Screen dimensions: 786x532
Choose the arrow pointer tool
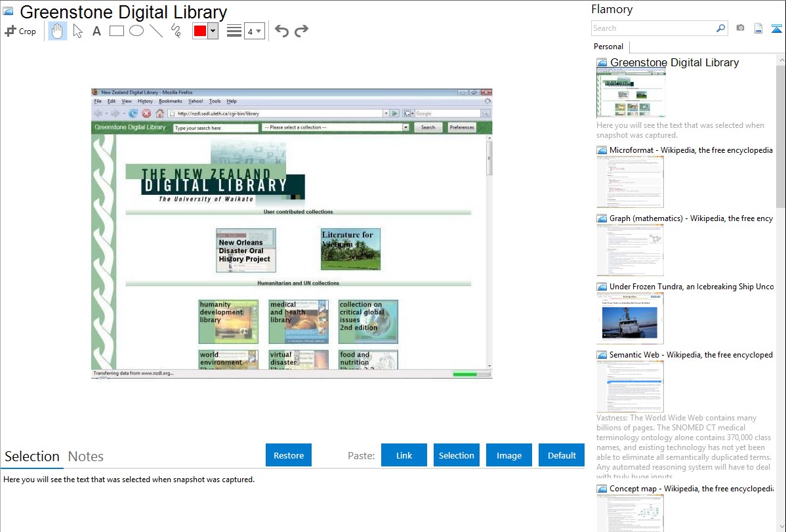coord(77,31)
